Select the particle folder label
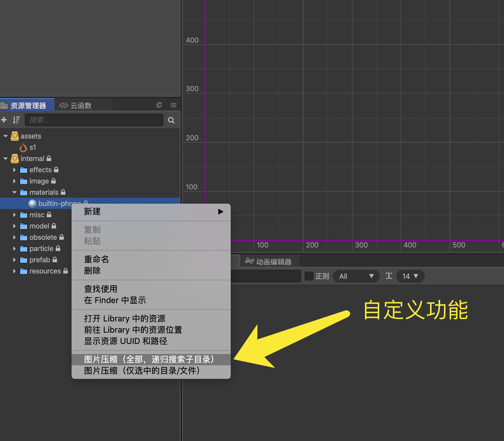Screen dimensions: 504x441 [x=41, y=249]
